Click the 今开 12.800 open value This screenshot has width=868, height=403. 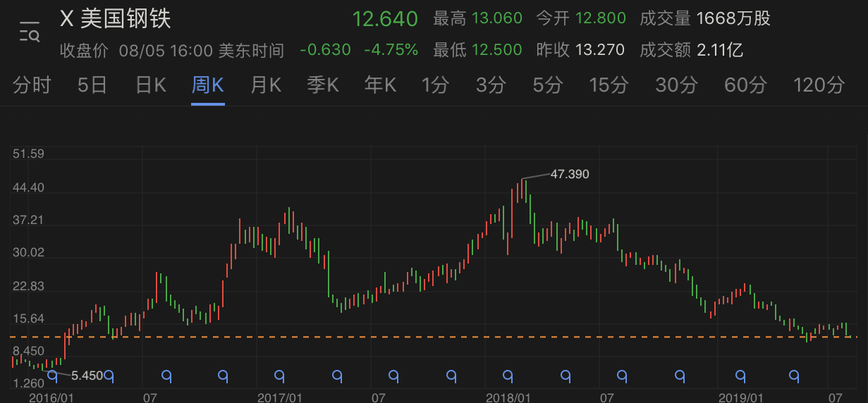click(581, 18)
